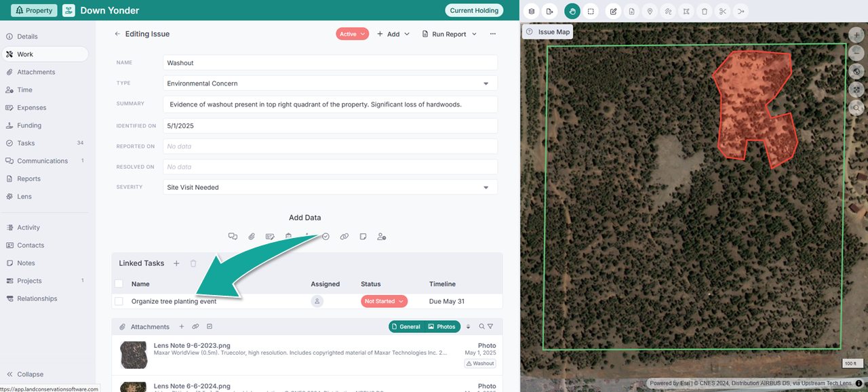Add a comment via Add Data

point(233,237)
